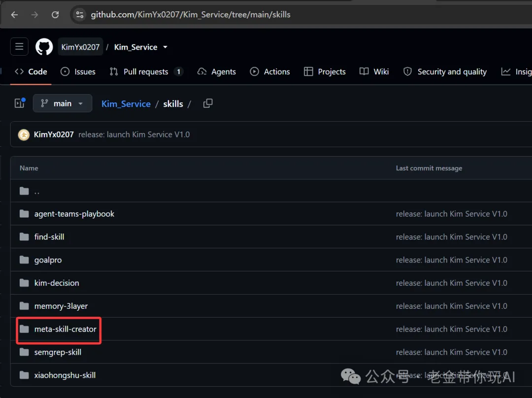The width and height of the screenshot is (532, 398).
Task: Open commit message in agent-teams-playbook row
Action: pyautogui.click(x=452, y=214)
